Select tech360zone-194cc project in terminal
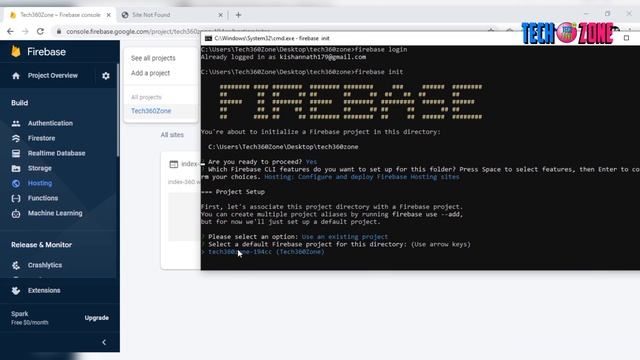This screenshot has height=360, width=640. click(266, 252)
